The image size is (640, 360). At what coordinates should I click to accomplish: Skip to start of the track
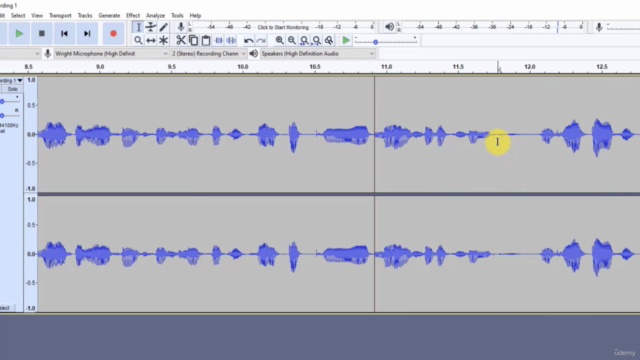pyautogui.click(x=64, y=33)
